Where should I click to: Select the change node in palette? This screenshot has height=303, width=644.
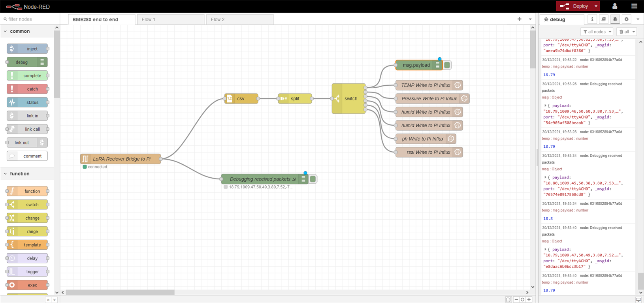pyautogui.click(x=27, y=218)
